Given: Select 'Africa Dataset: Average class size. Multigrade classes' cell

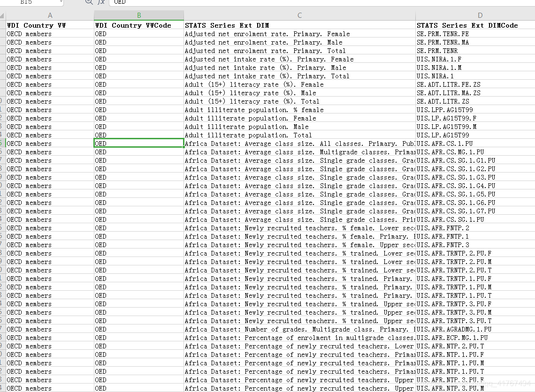Looking at the screenshot, I should click(x=299, y=152).
